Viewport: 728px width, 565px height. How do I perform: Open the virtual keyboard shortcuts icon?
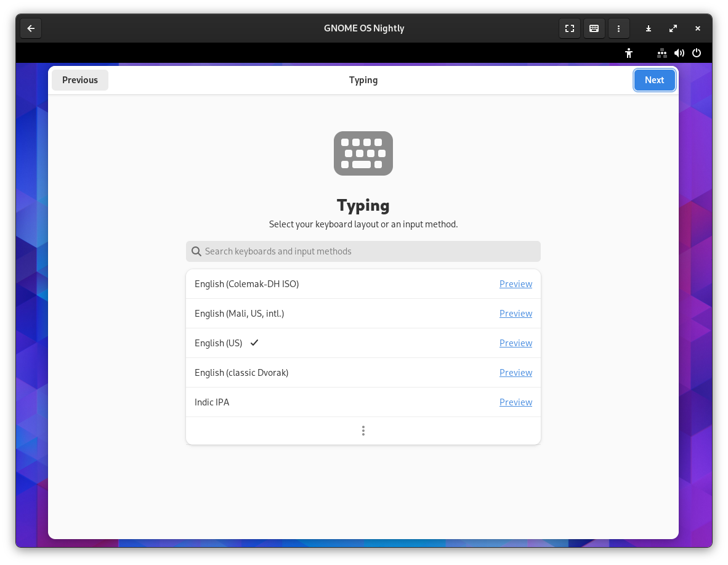pos(594,28)
